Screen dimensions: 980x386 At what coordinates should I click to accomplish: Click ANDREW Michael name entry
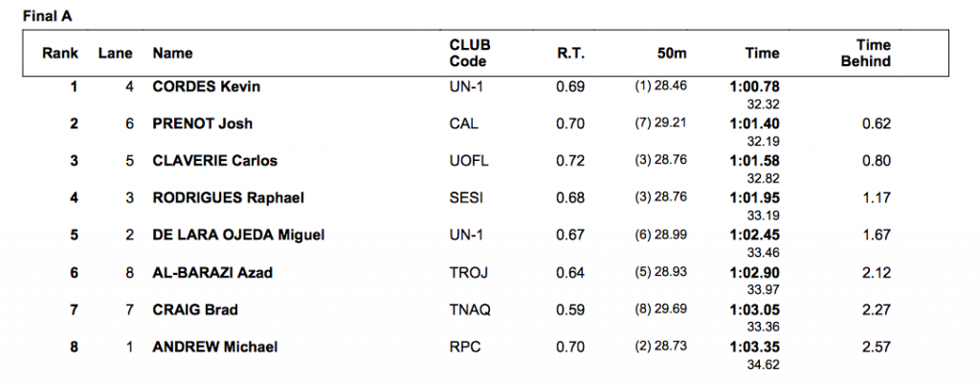tap(215, 347)
